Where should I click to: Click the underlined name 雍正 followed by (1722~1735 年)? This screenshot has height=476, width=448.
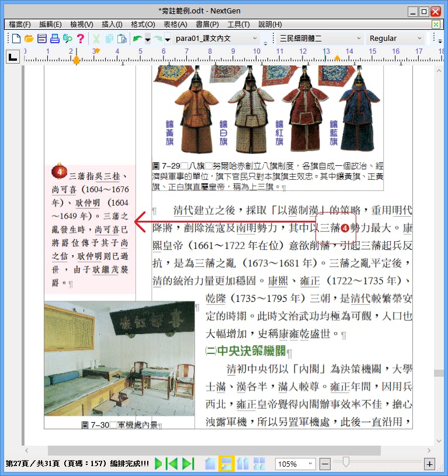pos(310,281)
